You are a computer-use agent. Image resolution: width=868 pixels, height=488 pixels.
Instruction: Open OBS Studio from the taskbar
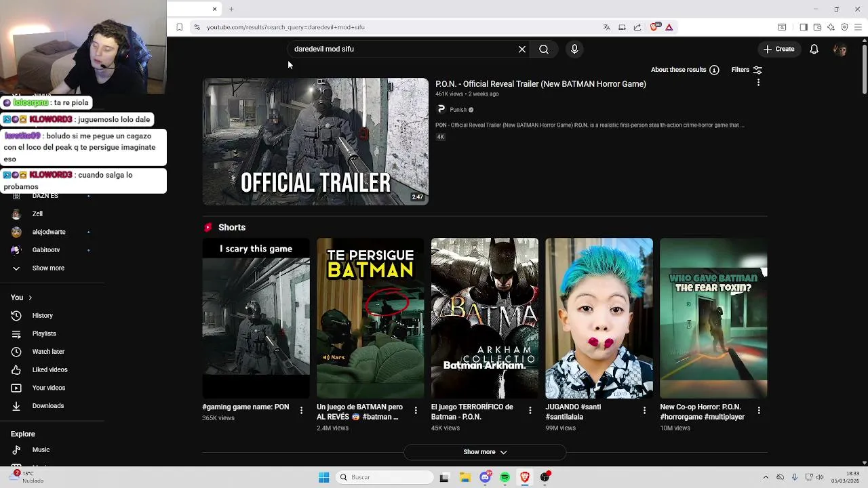tap(545, 477)
